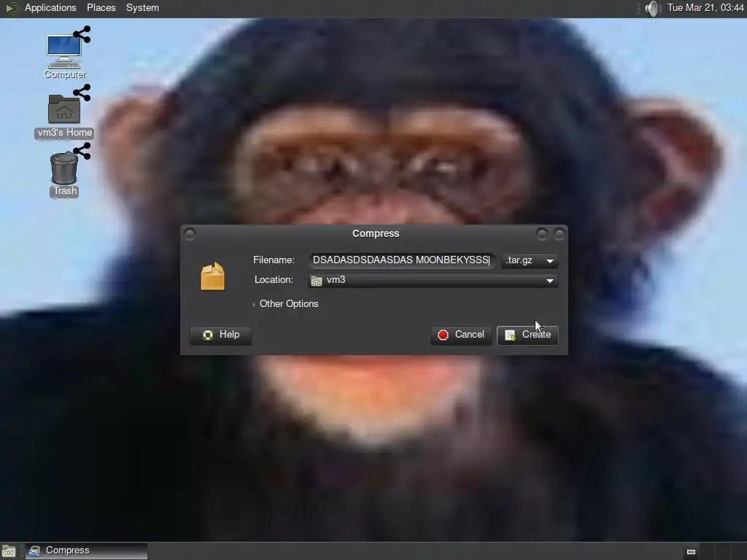Open the .tar.gz format dropdown

tap(530, 260)
